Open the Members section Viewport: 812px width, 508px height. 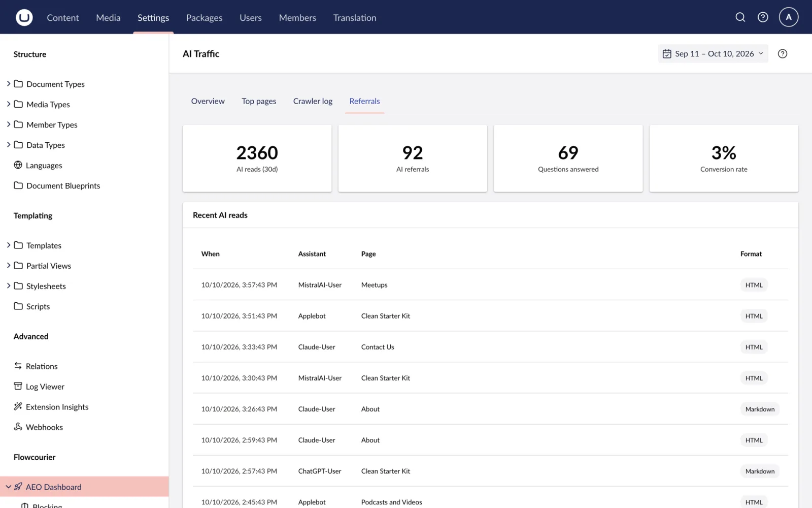point(297,18)
